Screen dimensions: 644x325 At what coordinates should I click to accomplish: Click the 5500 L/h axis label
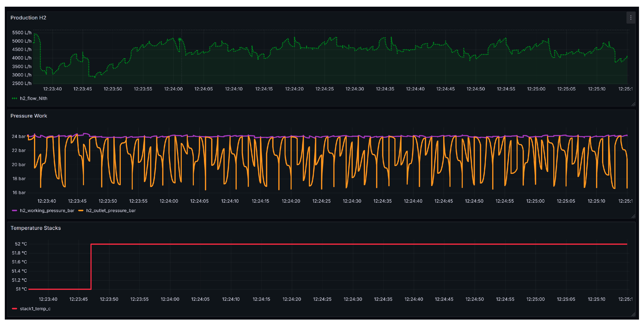coord(22,33)
